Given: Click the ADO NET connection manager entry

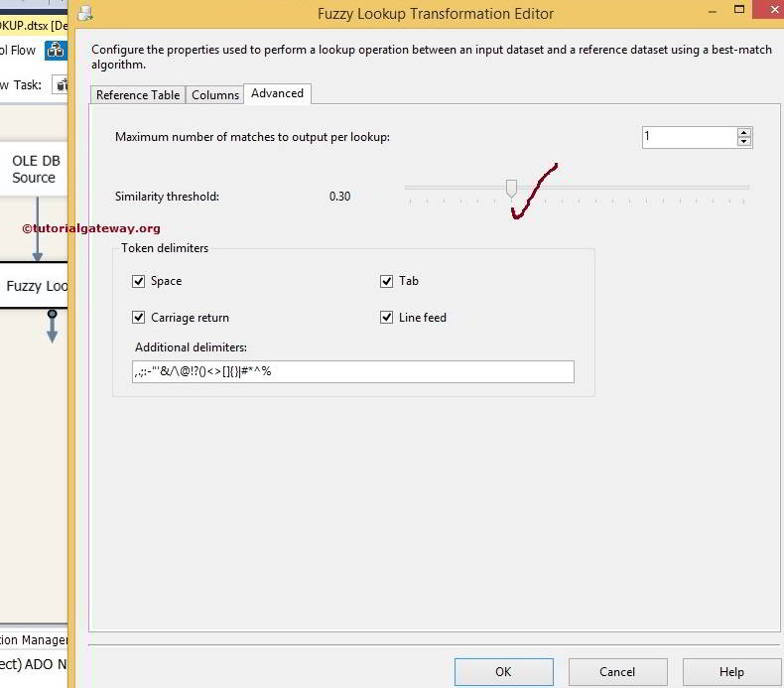Looking at the screenshot, I should click(34, 664).
